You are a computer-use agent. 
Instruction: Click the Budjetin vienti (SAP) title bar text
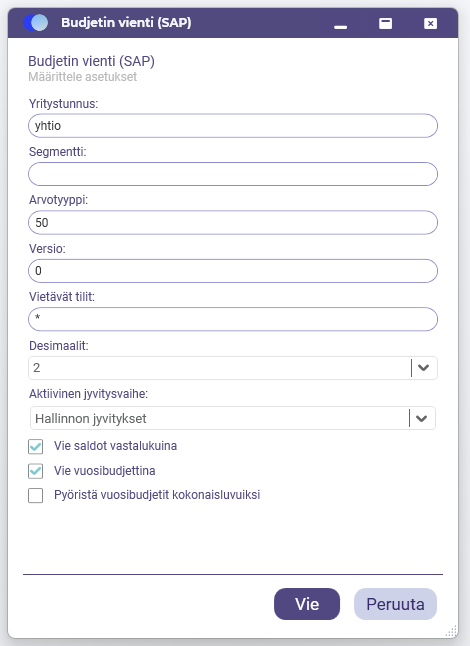tap(126, 23)
